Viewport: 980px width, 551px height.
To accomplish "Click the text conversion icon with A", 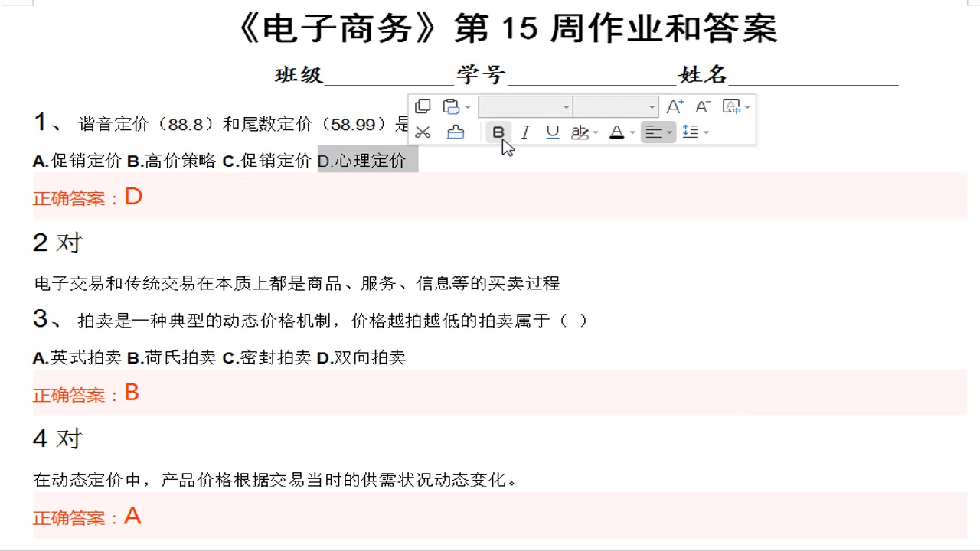I will (731, 106).
